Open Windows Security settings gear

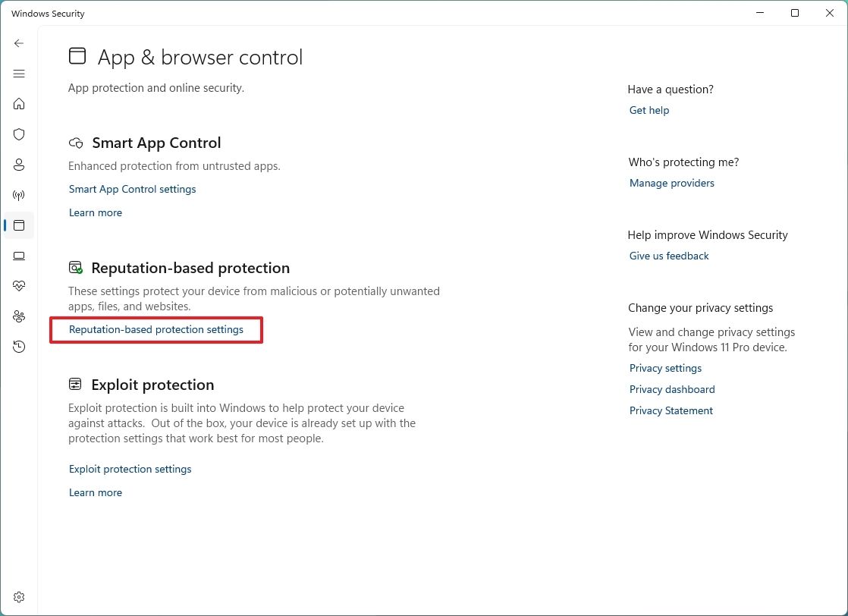(19, 597)
